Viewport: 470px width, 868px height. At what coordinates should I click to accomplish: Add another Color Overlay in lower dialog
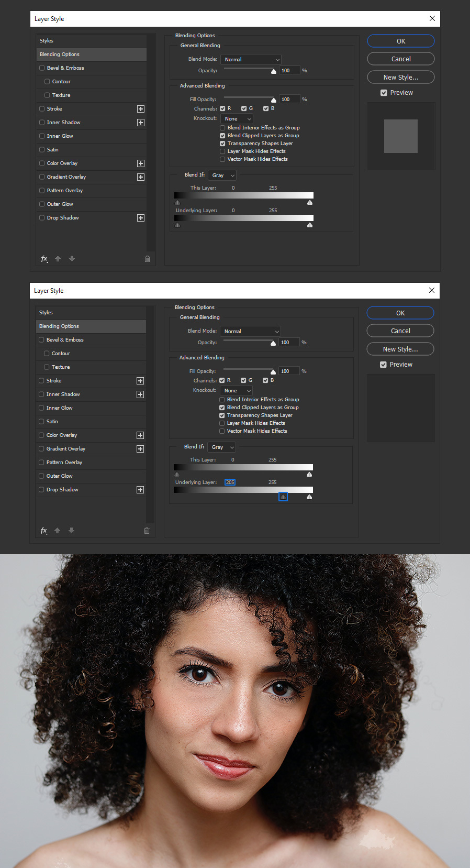click(140, 435)
